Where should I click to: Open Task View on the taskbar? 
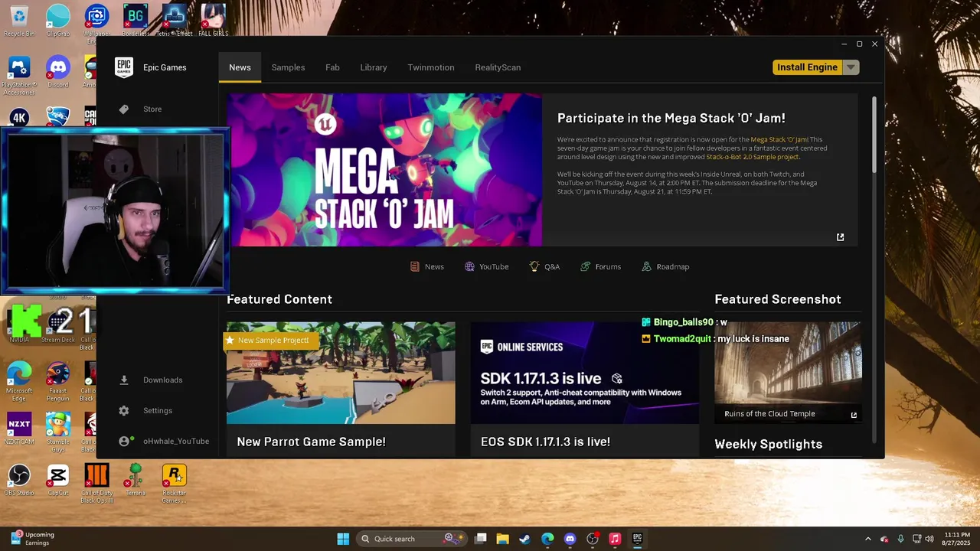[480, 539]
